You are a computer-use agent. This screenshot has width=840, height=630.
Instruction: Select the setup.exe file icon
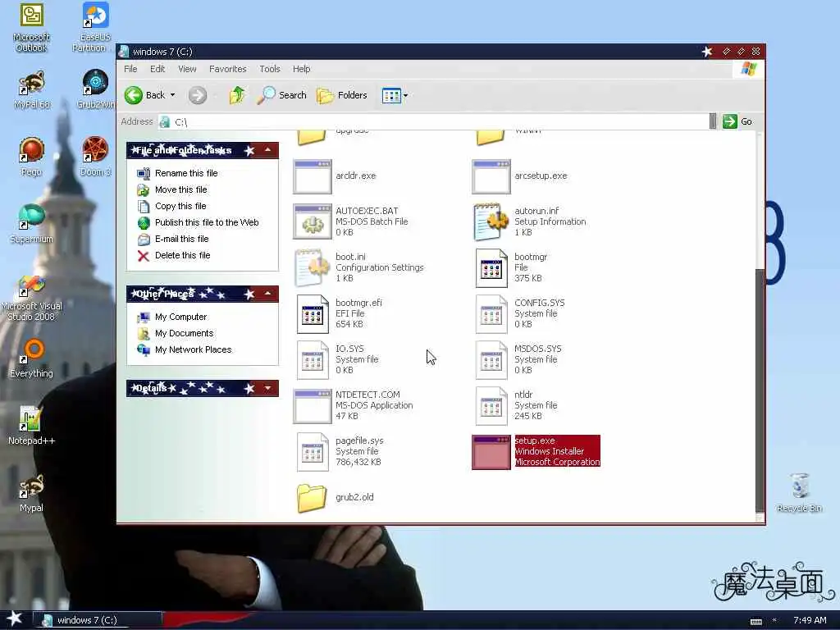[491, 452]
